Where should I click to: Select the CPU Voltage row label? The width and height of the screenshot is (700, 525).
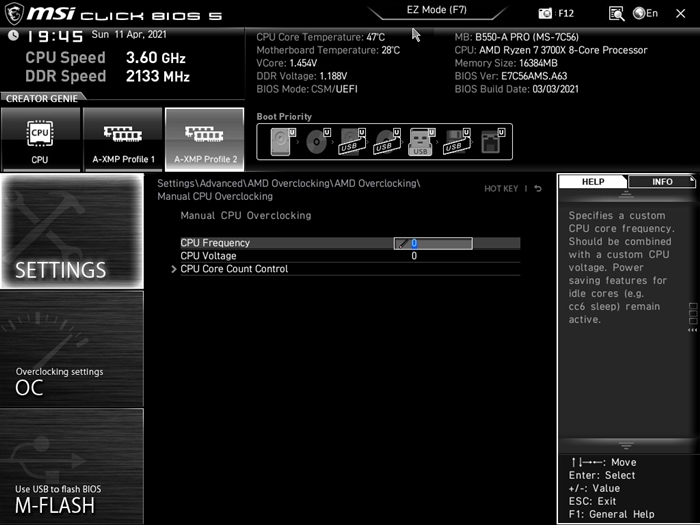click(x=208, y=256)
